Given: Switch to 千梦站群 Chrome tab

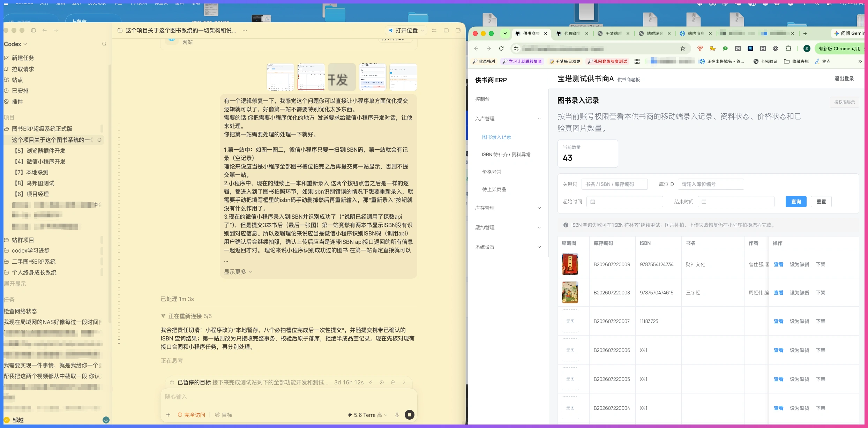Looking at the screenshot, I should [x=613, y=33].
